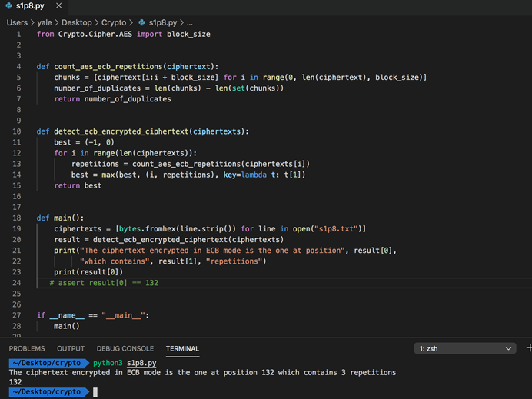
Task: Click the terminal cursor at last prompt
Action: [x=95, y=392]
